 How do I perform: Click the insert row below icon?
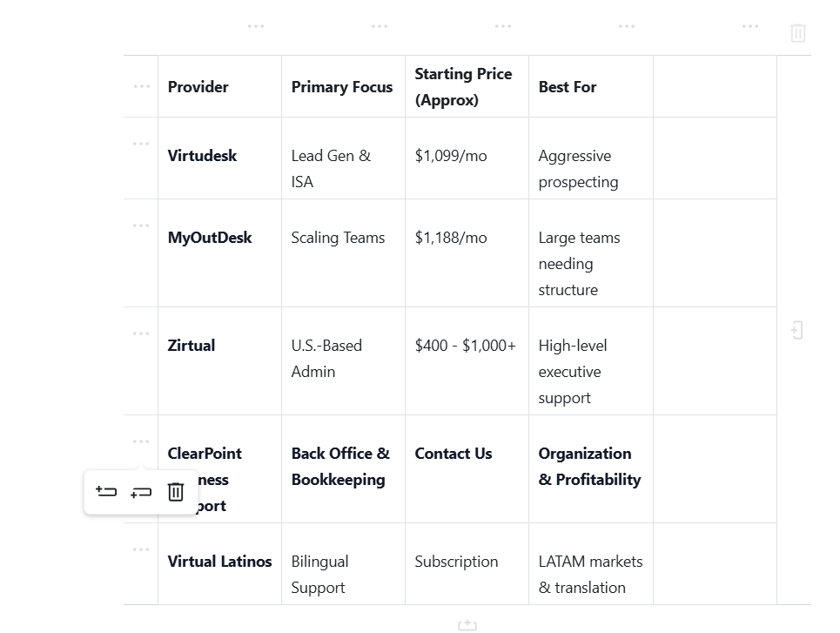coord(141,492)
